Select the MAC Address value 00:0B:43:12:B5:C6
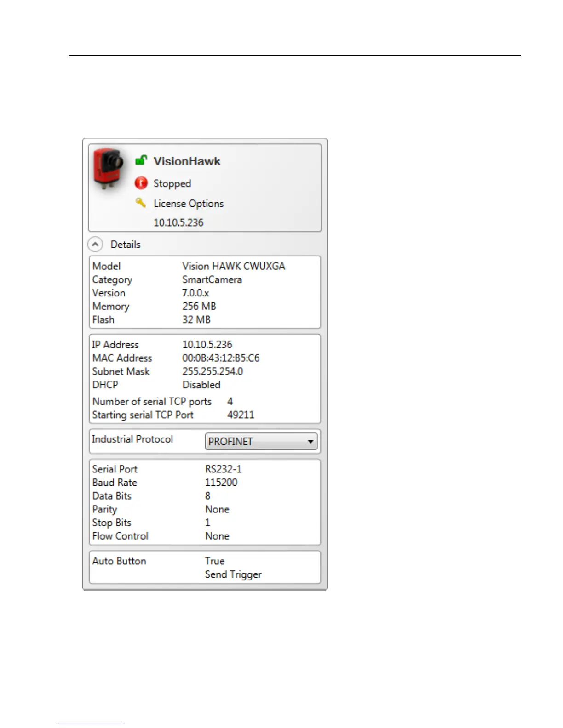563x728 pixels. pyautogui.click(x=221, y=358)
